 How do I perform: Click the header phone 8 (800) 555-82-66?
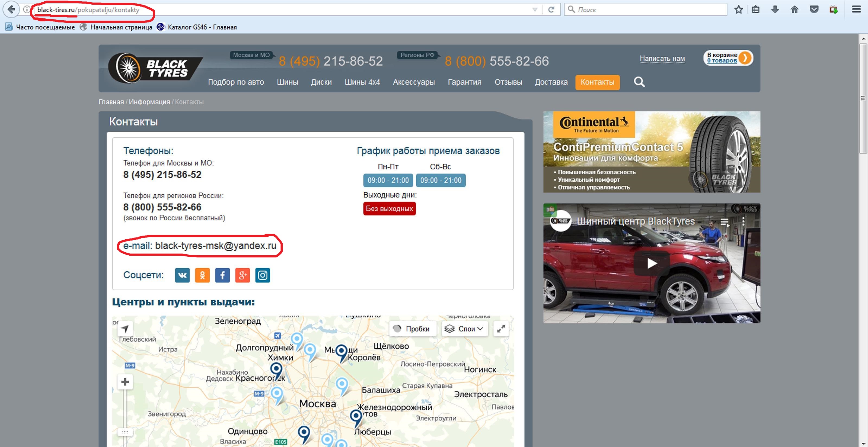pyautogui.click(x=497, y=61)
